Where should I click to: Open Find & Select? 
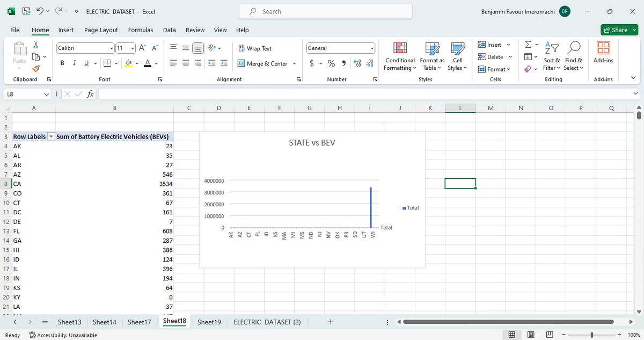point(573,57)
